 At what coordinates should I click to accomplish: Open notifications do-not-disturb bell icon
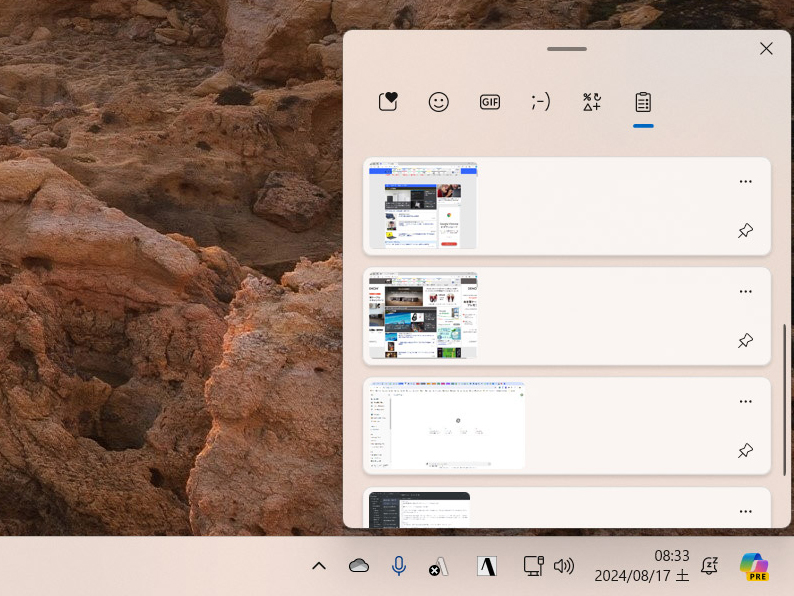(x=710, y=566)
